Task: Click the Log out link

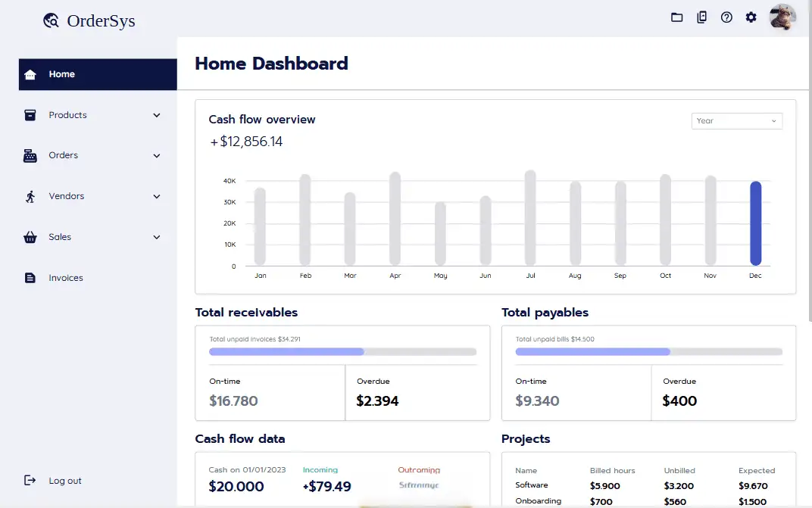Action: 64,481
